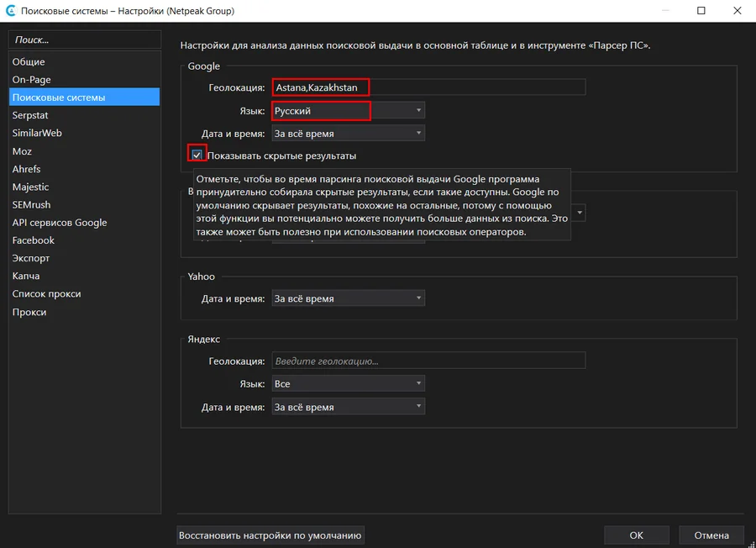Viewport: 756px width, 548px height.
Task: Click the Yahoo group heading
Action: tap(201, 277)
